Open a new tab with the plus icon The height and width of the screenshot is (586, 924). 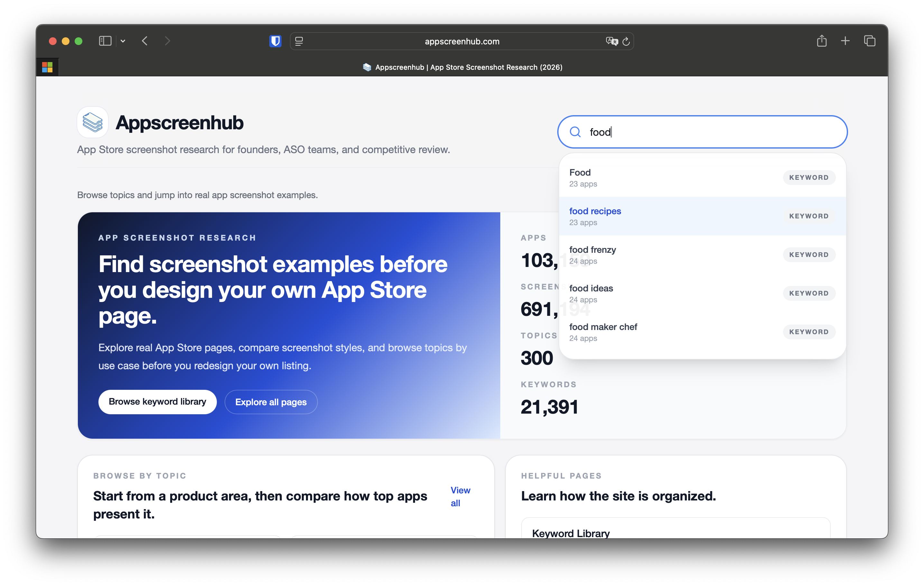pyautogui.click(x=845, y=41)
